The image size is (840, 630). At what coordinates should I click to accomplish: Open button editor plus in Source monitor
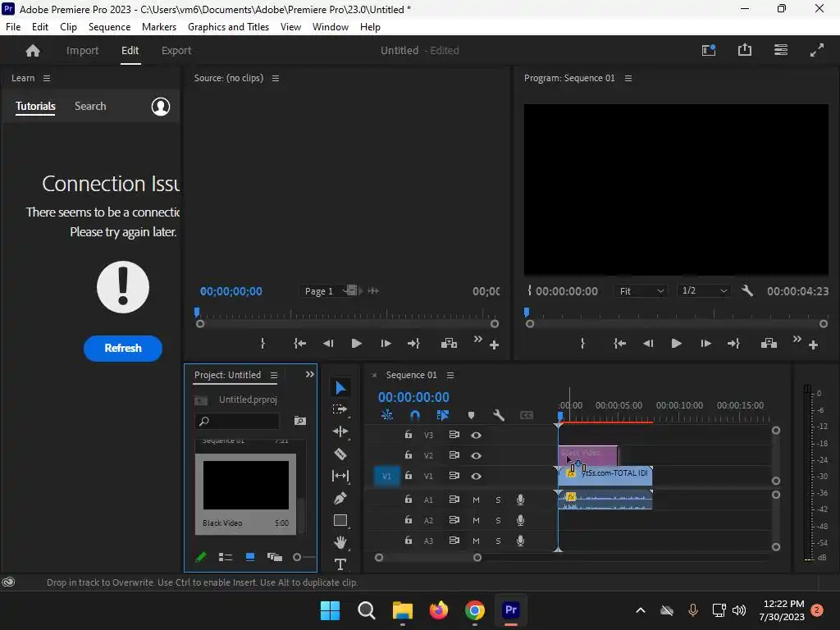point(495,345)
